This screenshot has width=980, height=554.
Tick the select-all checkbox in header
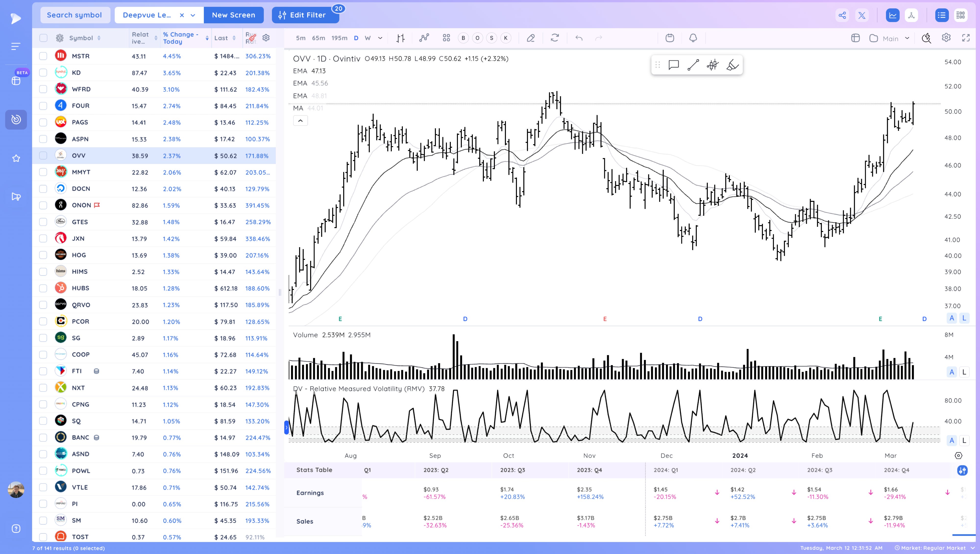tap(43, 38)
